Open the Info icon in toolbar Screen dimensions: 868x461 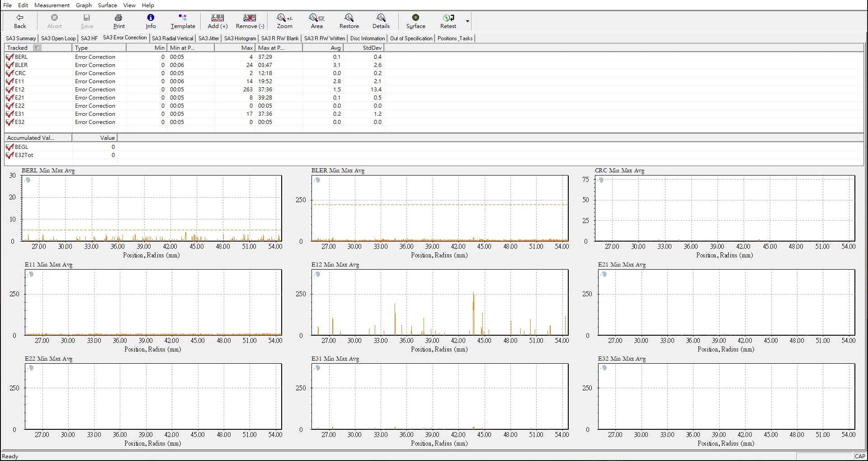click(x=151, y=21)
